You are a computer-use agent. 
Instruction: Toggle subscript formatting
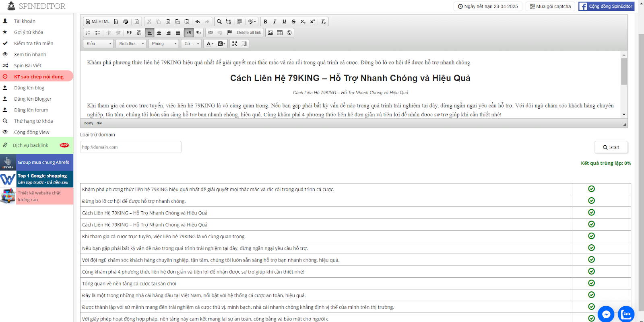click(303, 22)
